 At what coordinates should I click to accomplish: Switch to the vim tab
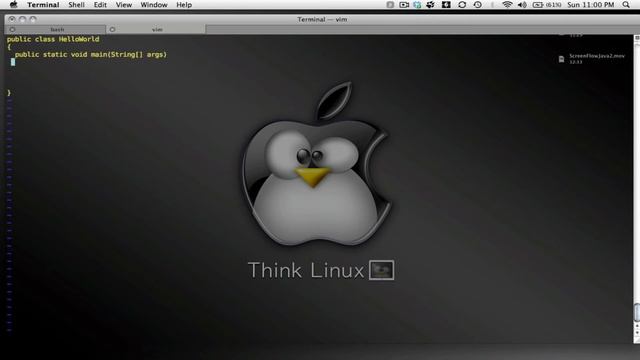tap(157, 29)
